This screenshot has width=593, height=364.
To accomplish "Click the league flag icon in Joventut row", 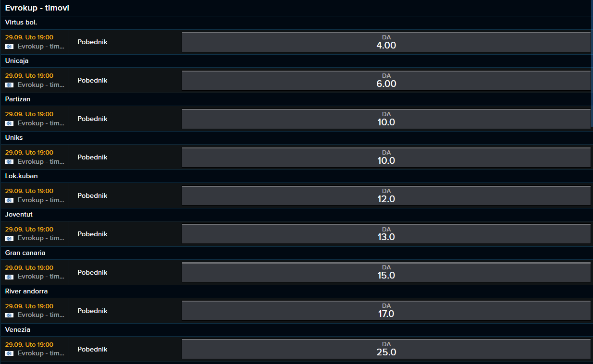I will point(9,239).
